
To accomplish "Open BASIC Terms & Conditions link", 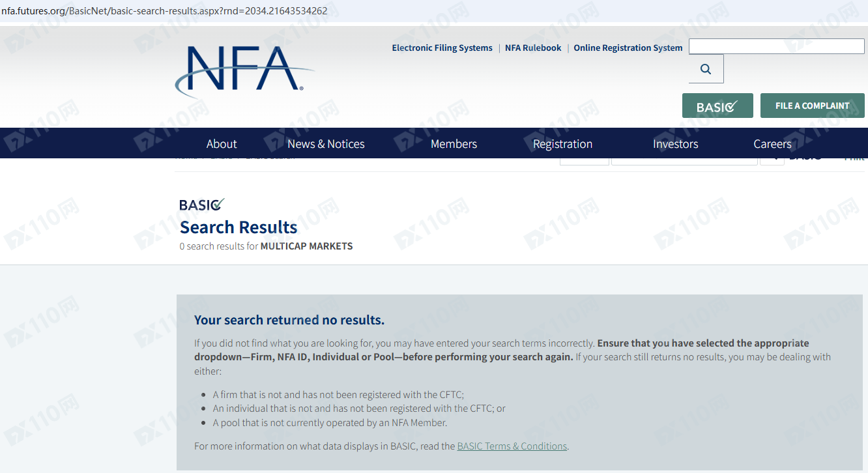I will pos(512,446).
